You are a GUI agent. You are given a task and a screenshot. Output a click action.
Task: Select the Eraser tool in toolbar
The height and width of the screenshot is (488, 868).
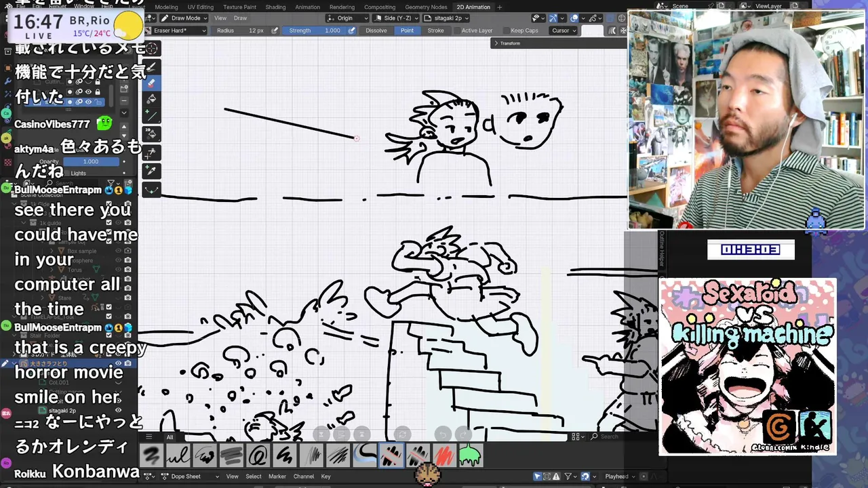(x=151, y=83)
